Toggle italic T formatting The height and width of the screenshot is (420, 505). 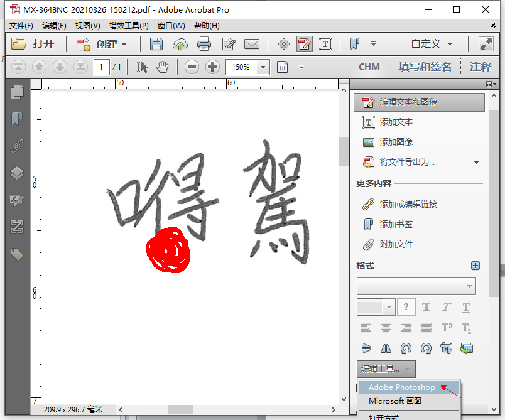(447, 307)
